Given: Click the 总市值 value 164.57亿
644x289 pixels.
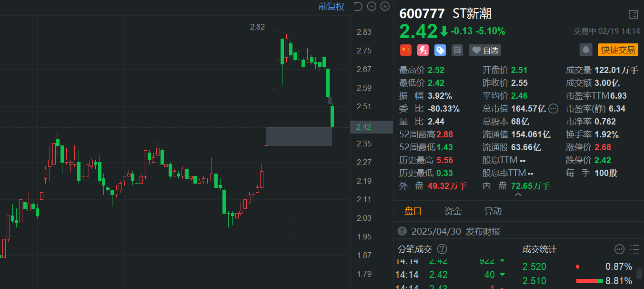Looking at the screenshot, I should [x=528, y=109].
